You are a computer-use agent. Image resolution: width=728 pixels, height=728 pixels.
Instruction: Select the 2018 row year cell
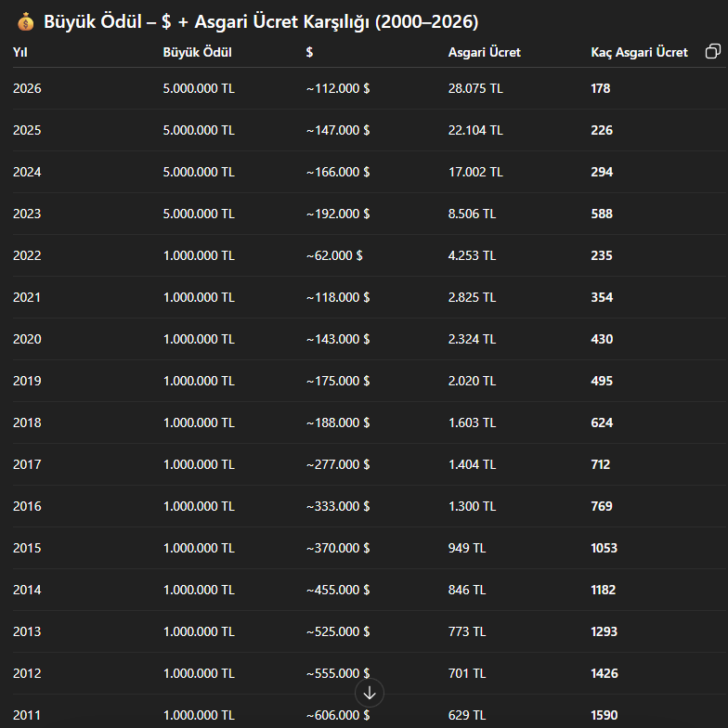(x=27, y=423)
